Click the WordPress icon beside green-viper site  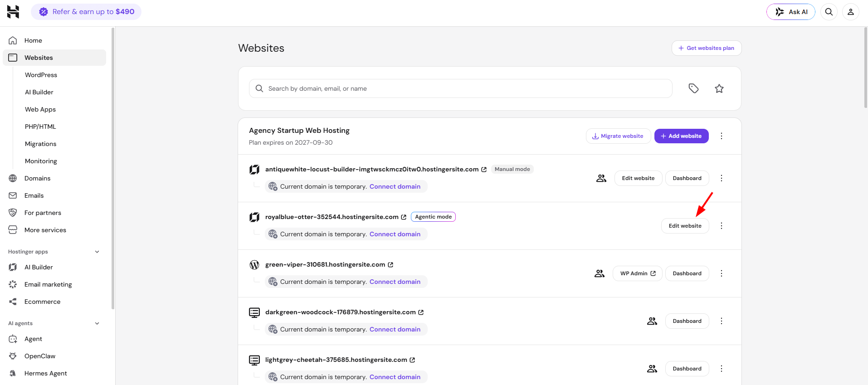click(x=254, y=265)
